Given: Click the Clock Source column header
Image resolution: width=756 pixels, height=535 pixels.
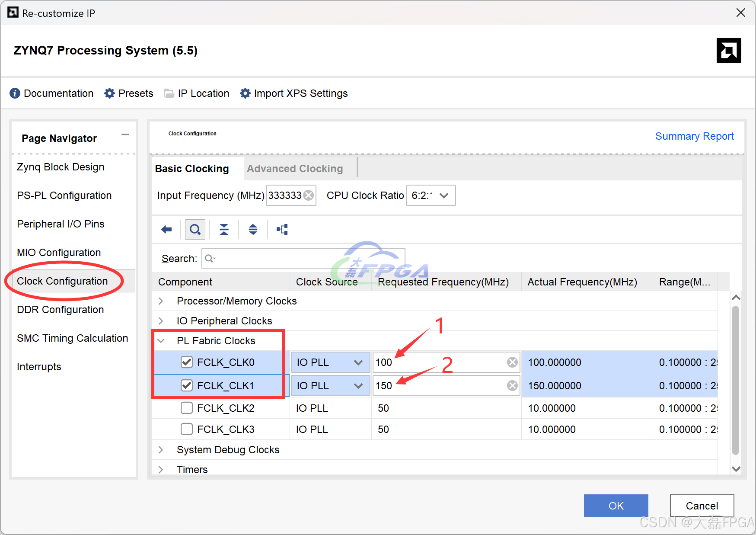Looking at the screenshot, I should click(331, 282).
